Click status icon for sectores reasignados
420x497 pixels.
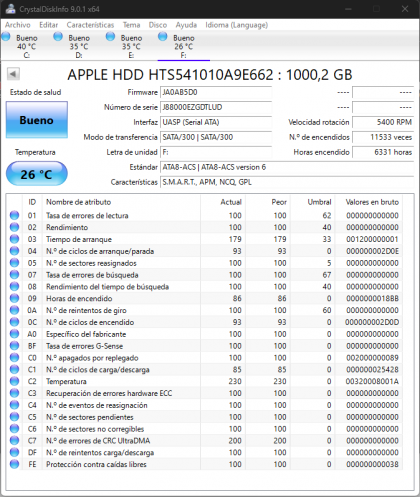coord(14,263)
